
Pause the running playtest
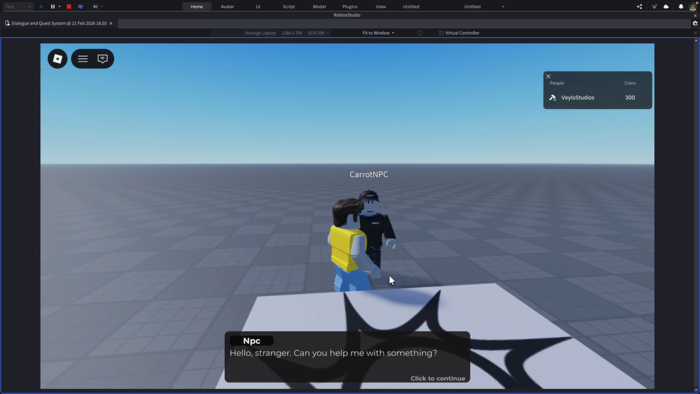click(53, 7)
